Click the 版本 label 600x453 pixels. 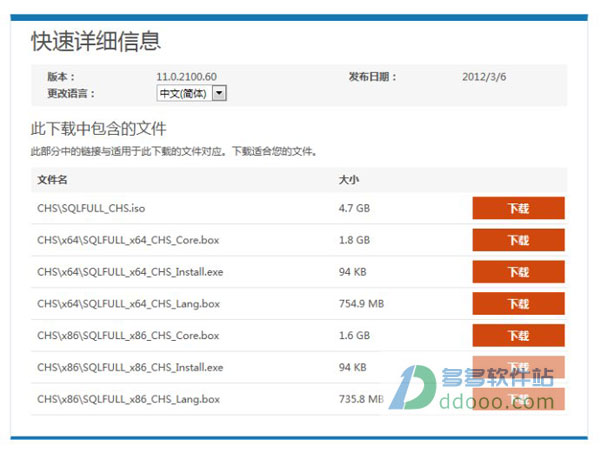(x=61, y=77)
